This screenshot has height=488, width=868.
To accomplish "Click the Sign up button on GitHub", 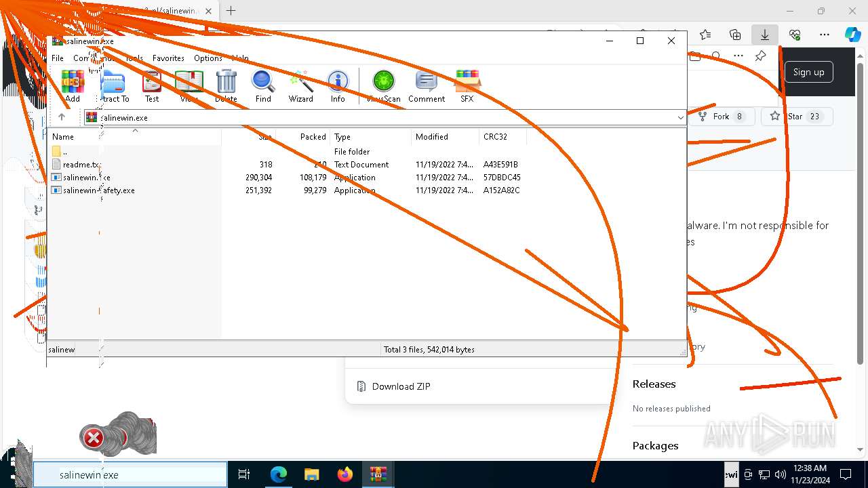I will [808, 73].
